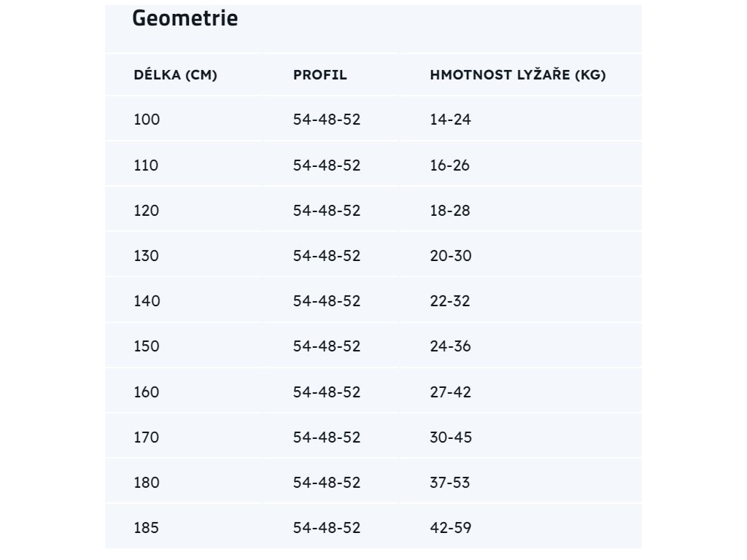Select the 110 length cell

coord(146,166)
